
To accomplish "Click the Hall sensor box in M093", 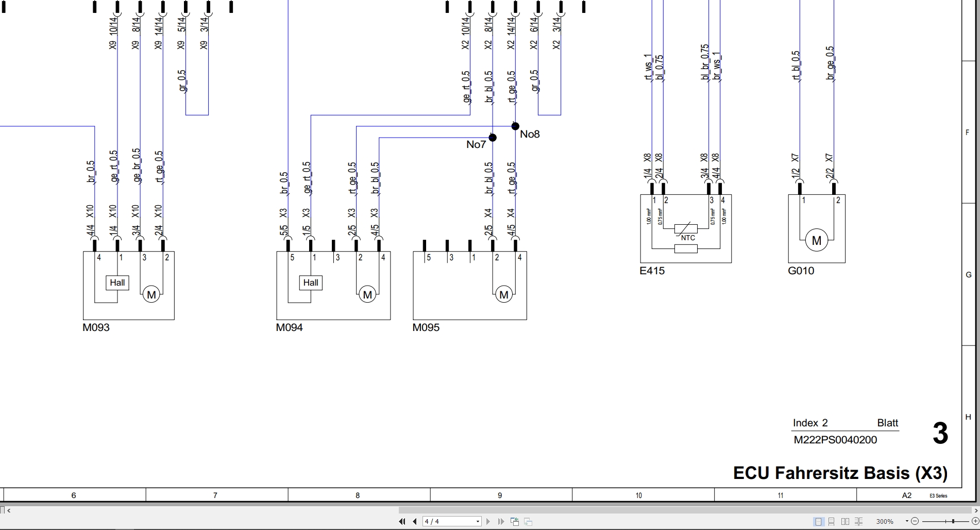I will [117, 283].
